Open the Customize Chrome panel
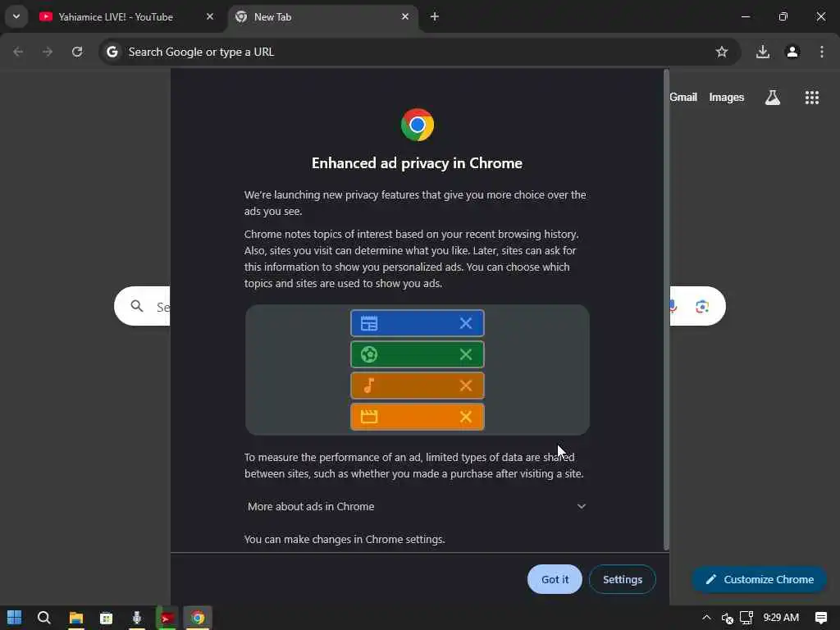Screen dimensions: 840x630 pos(759,579)
